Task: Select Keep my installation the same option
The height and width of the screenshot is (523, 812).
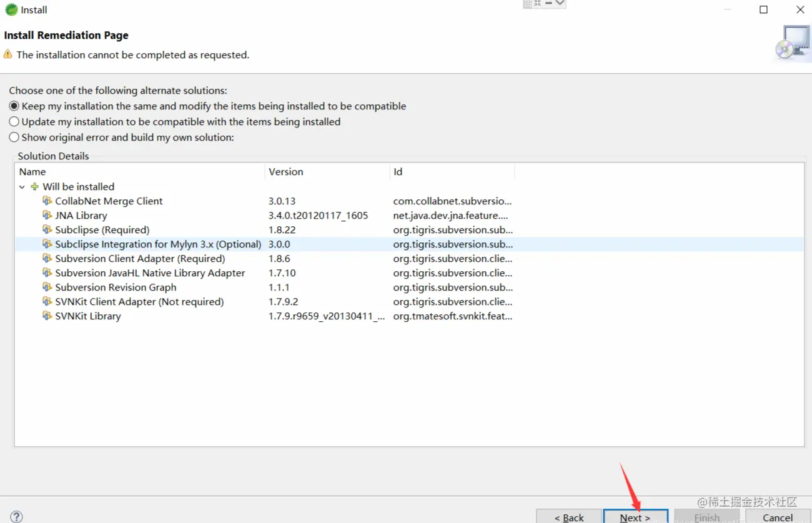Action: pos(207,106)
